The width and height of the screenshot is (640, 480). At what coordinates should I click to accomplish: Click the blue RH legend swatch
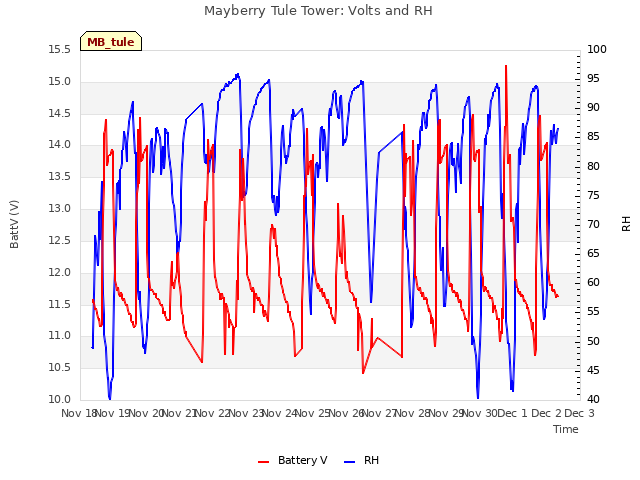[350, 462]
